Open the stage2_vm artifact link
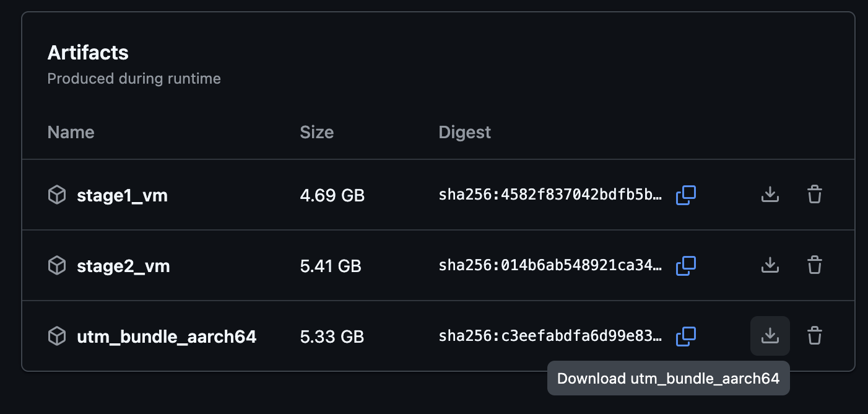868x414 pixels. pyautogui.click(x=123, y=266)
